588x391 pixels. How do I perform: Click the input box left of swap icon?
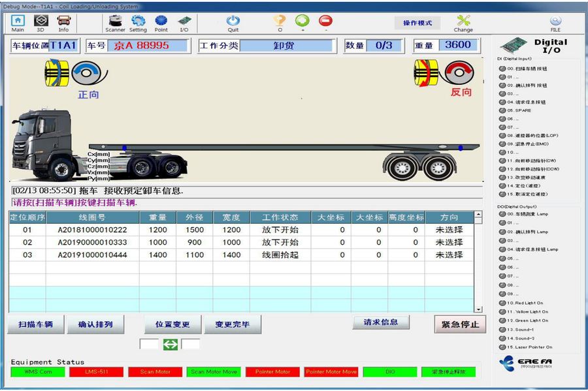[x=149, y=344]
